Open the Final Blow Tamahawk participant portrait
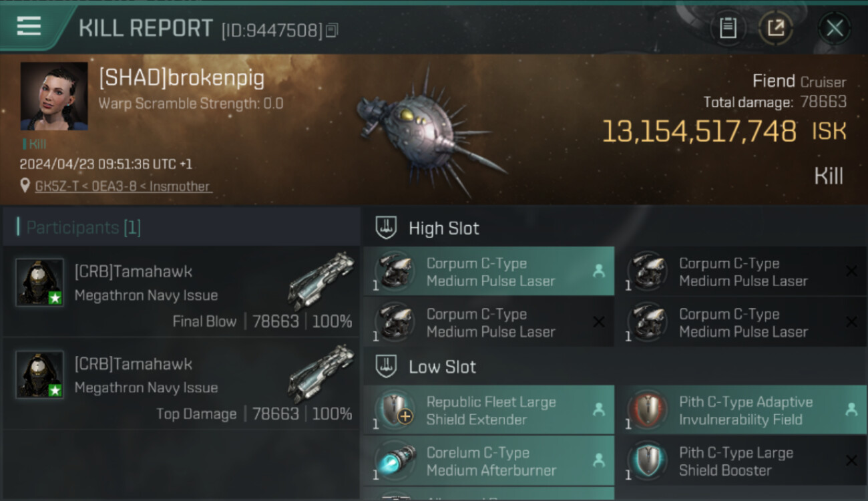 pyautogui.click(x=40, y=283)
